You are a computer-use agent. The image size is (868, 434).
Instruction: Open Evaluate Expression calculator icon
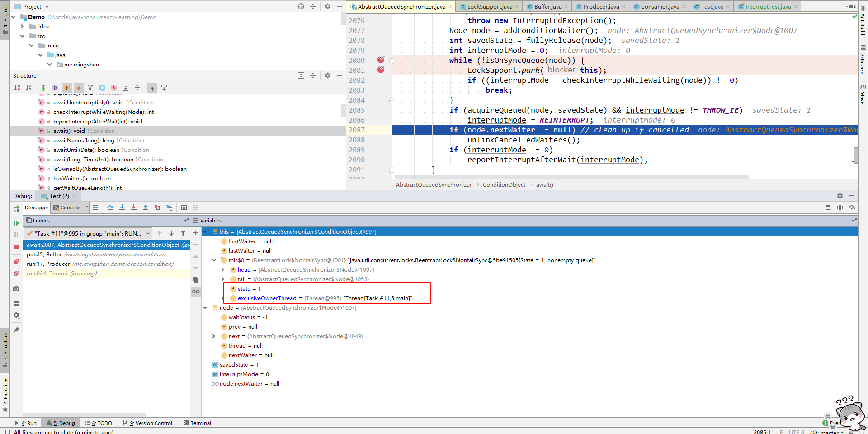184,208
